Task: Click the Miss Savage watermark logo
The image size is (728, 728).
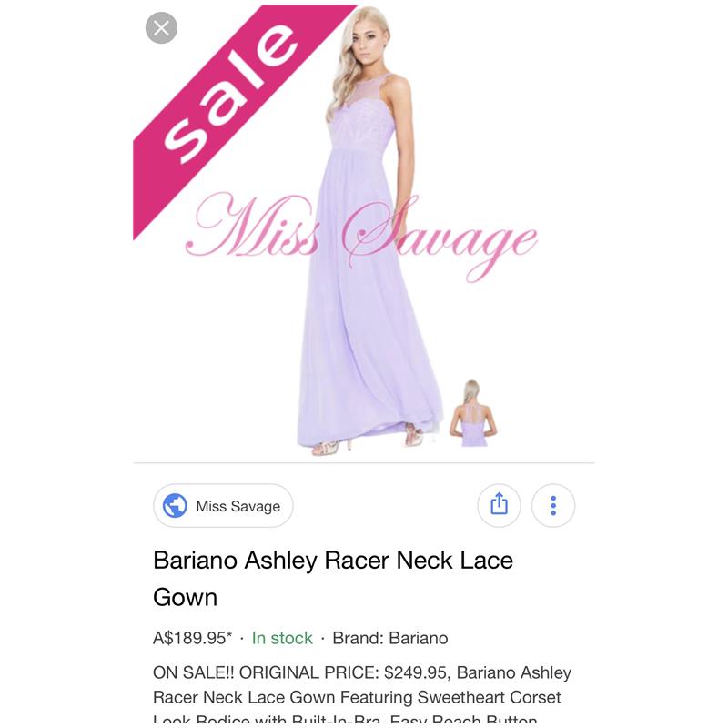Action: tap(361, 238)
